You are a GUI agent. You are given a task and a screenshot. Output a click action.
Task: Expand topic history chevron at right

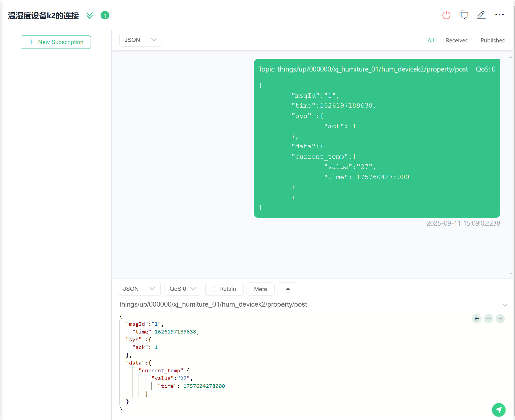coord(505,305)
